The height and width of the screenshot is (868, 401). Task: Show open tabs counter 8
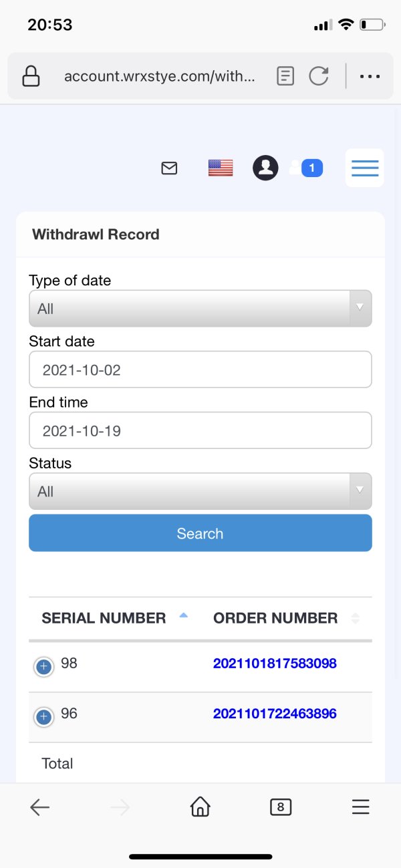pyautogui.click(x=281, y=807)
